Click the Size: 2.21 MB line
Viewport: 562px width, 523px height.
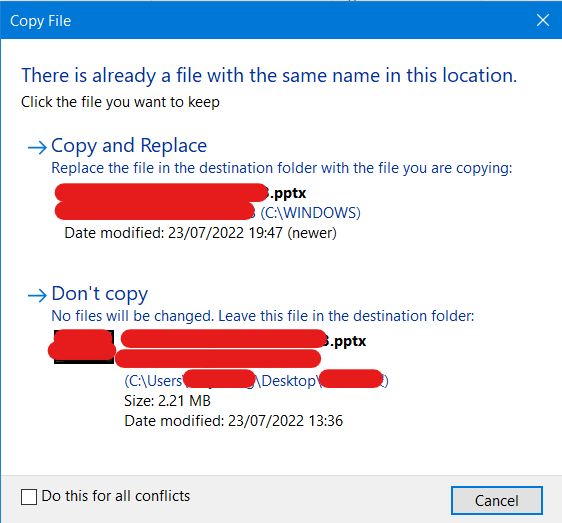point(167,401)
